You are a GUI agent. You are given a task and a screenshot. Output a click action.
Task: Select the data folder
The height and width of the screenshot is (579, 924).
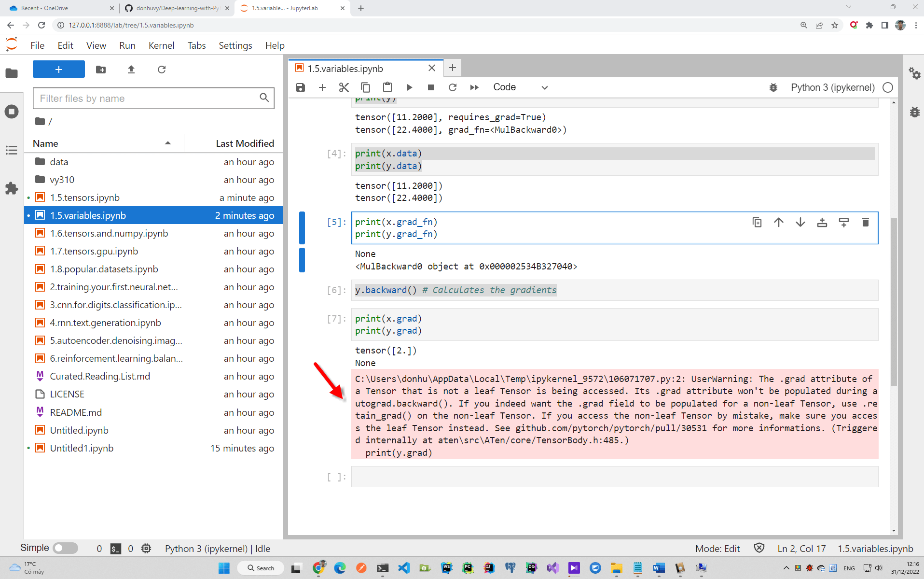[x=153, y=162]
